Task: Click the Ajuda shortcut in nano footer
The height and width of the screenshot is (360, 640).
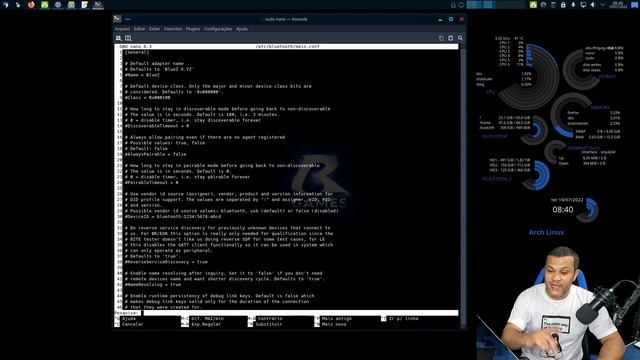Action: (129, 318)
